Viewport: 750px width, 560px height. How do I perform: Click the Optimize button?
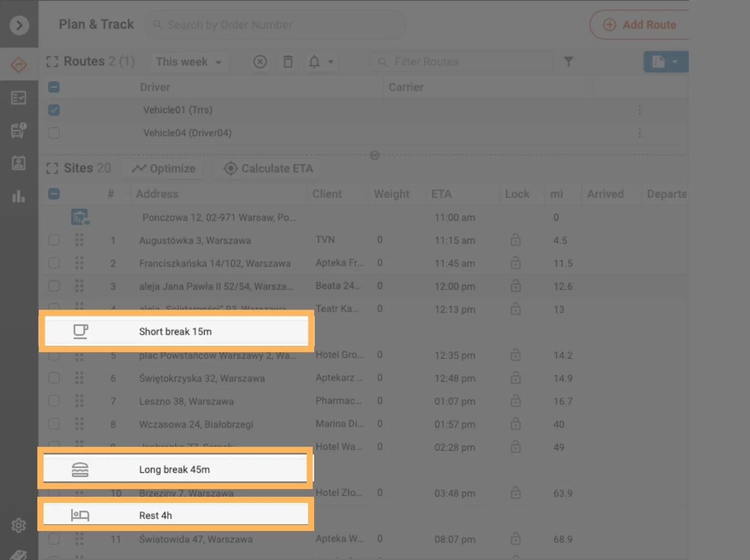point(163,169)
